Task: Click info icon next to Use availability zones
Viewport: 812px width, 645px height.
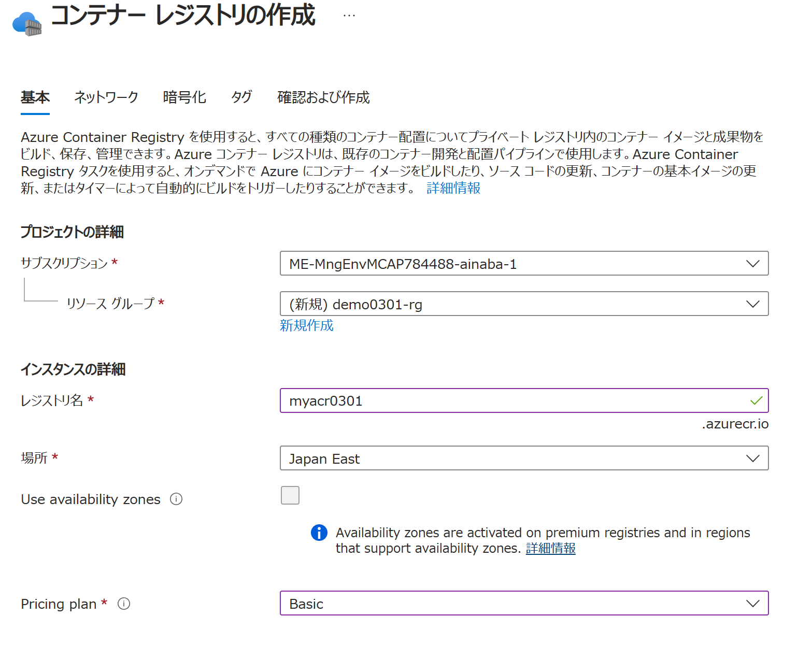Action: [x=176, y=499]
